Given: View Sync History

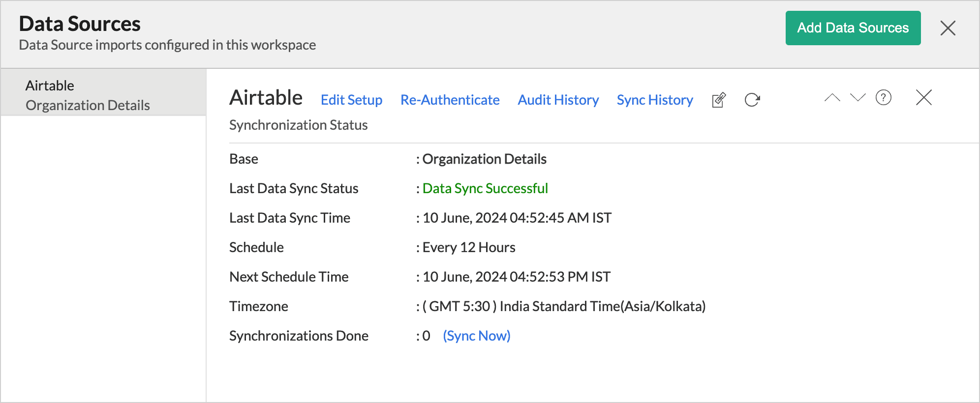Looking at the screenshot, I should point(655,100).
